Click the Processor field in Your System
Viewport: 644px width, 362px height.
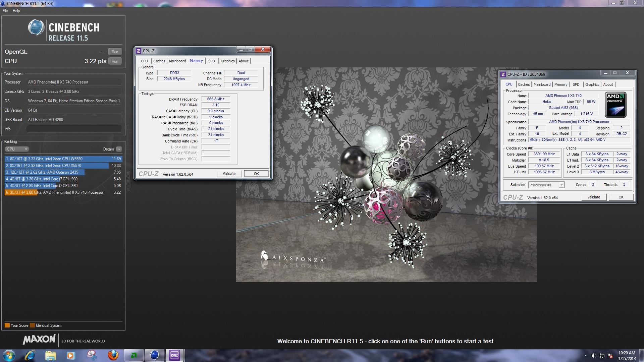pos(74,82)
